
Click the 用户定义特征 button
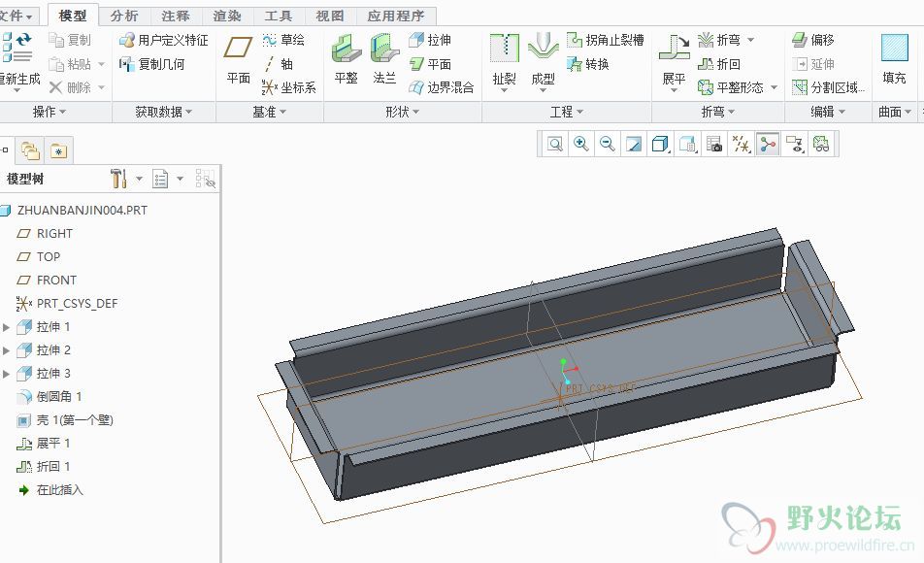coord(163,41)
